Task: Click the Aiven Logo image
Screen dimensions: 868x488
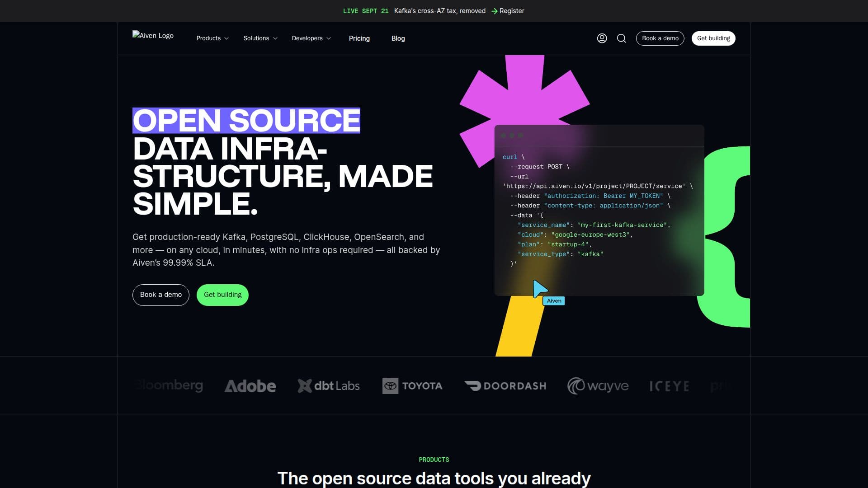Action: (153, 35)
